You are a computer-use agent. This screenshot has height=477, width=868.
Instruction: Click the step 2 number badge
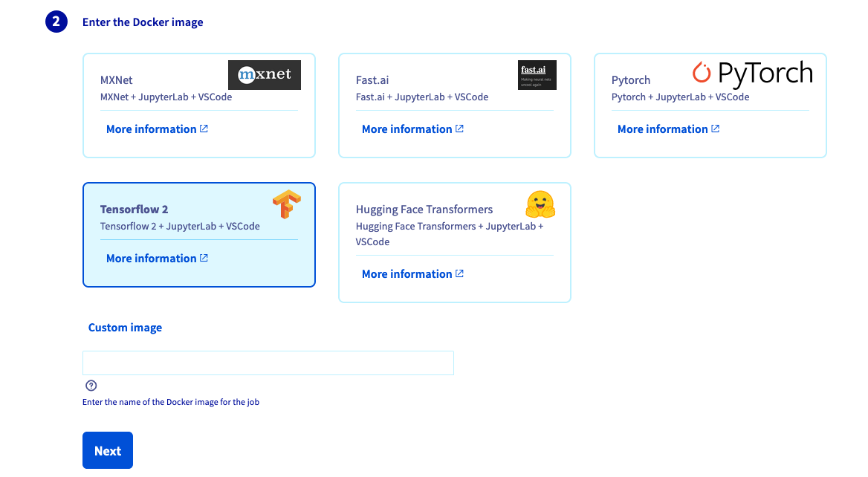56,22
